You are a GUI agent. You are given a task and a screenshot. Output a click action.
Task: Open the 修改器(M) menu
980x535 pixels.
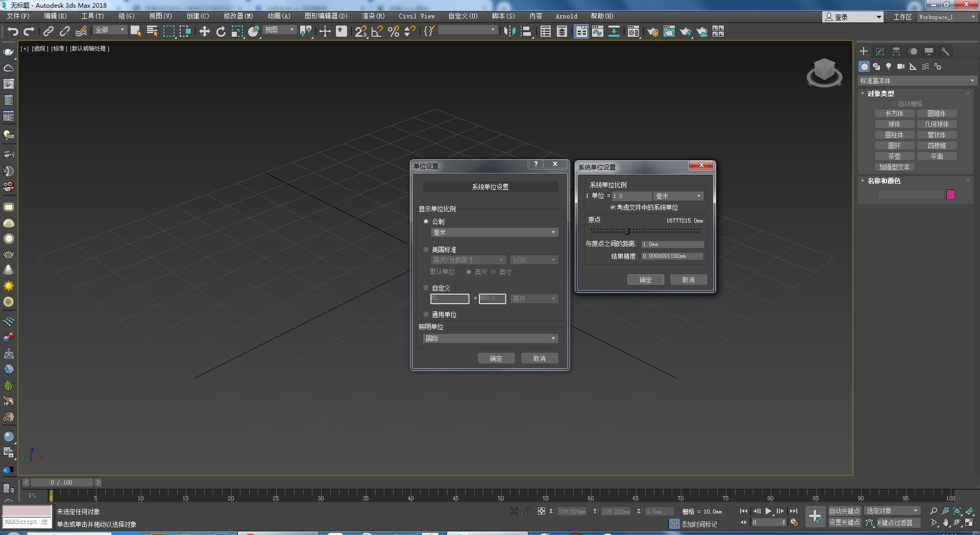pos(238,16)
